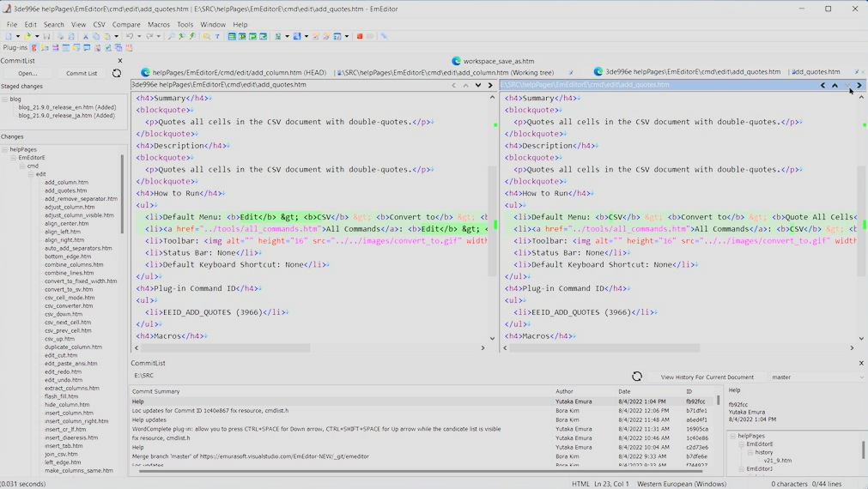Open the master branch dropdown

(x=817, y=377)
